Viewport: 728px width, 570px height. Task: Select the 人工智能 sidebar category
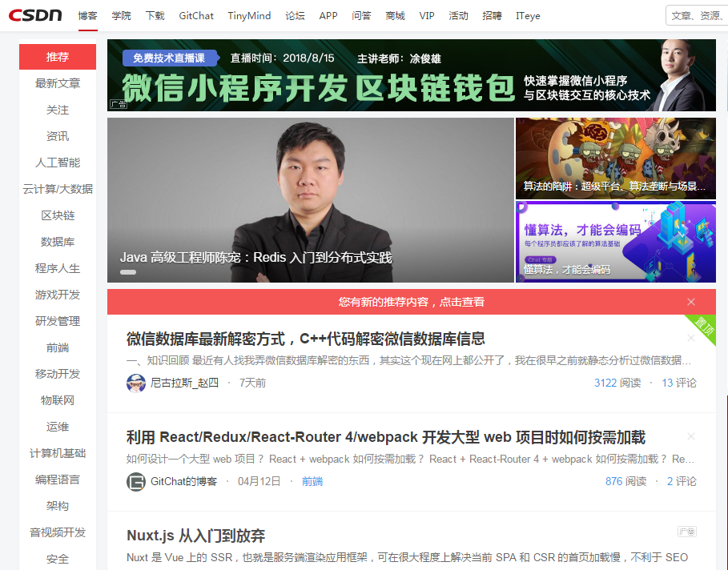[x=56, y=163]
